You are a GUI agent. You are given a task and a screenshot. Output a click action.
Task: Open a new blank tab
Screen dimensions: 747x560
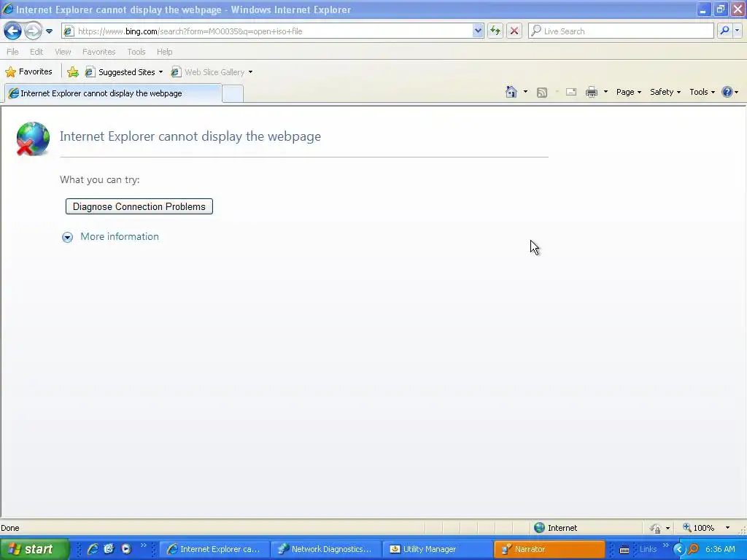233,94
